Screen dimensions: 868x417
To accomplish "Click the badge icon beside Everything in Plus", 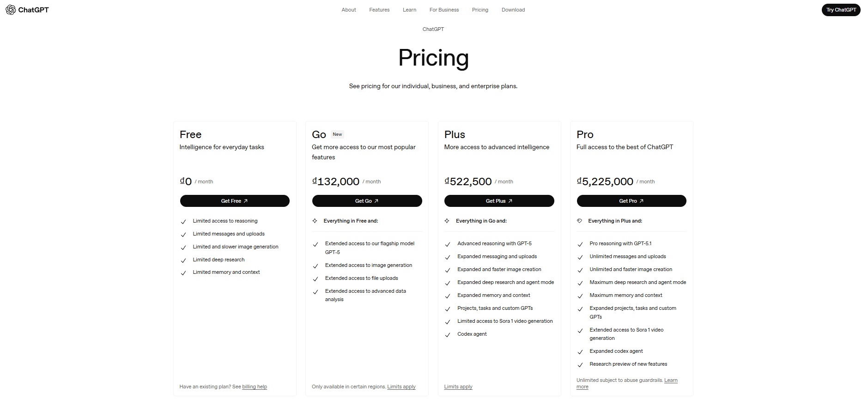I will coord(580,221).
